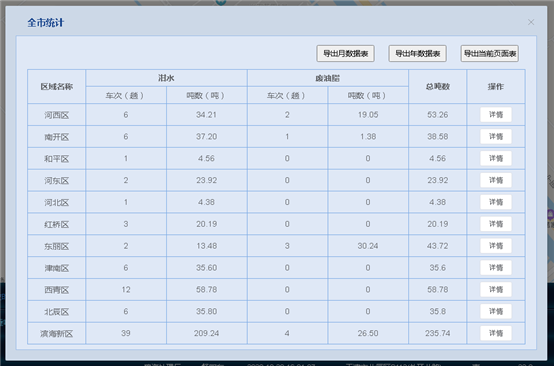This screenshot has width=554, height=366.
Task: Click the 20.19 swill tonnage cell
Action: (x=207, y=224)
